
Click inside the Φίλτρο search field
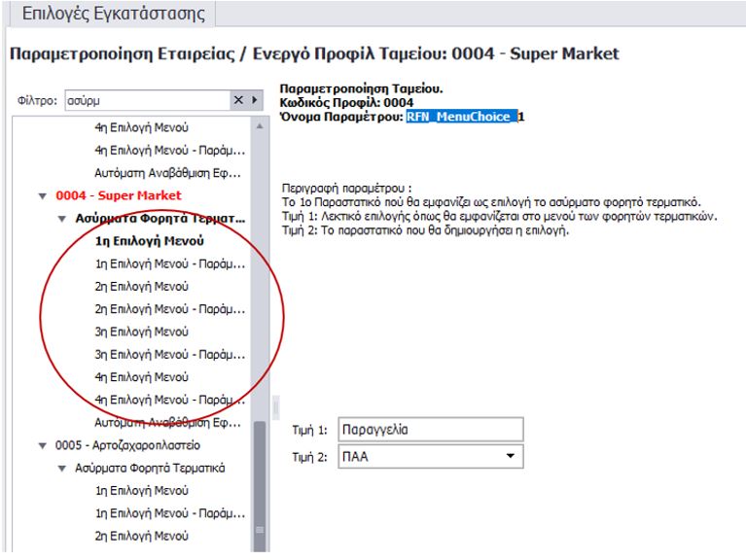coord(146,100)
